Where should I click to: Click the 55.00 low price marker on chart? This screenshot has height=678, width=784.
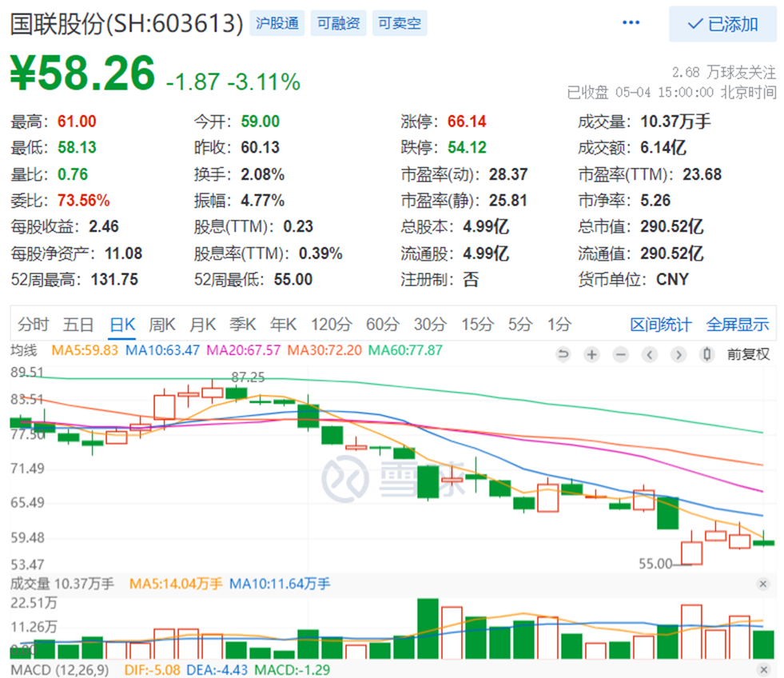click(655, 564)
